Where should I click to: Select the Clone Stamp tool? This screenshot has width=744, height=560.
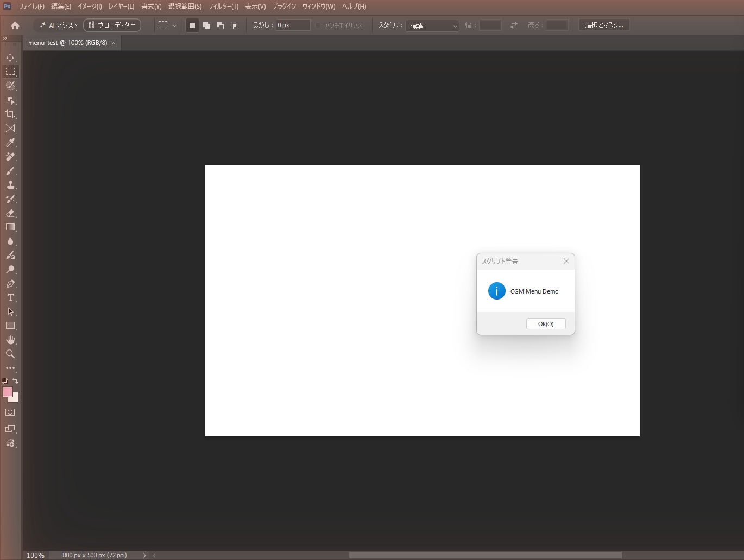[10, 184]
